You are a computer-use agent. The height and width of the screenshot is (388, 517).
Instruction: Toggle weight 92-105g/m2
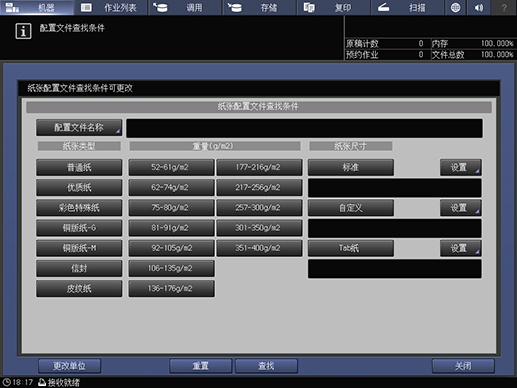tap(171, 248)
